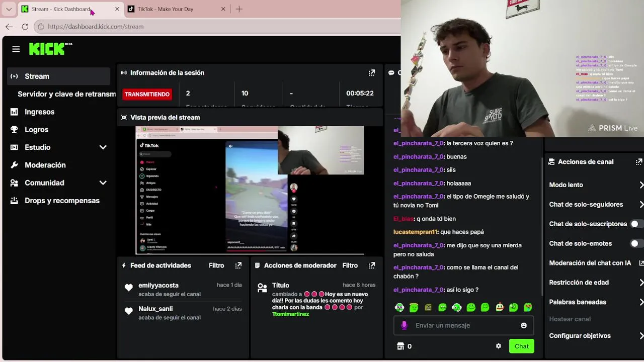Click the chat panel scrollbar
644x362 pixels.
click(x=542, y=226)
